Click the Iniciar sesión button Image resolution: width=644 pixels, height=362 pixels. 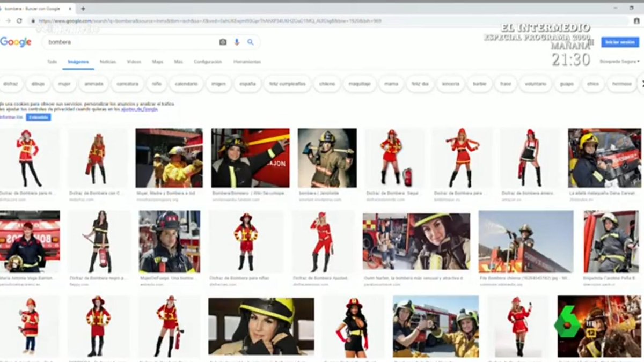tap(620, 42)
